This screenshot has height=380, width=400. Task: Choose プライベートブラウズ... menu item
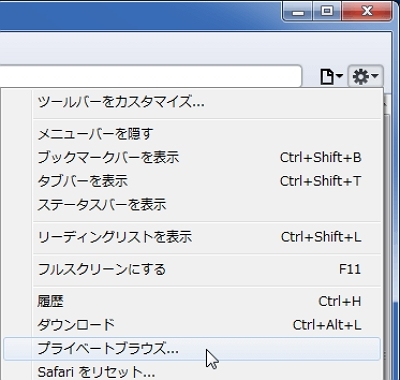tap(192, 349)
